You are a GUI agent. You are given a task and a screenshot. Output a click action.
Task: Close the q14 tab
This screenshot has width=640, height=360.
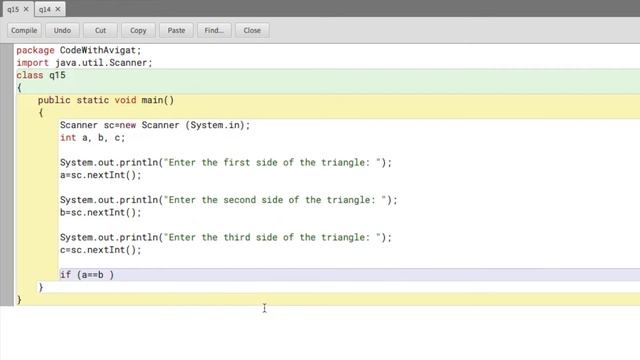coord(58,9)
